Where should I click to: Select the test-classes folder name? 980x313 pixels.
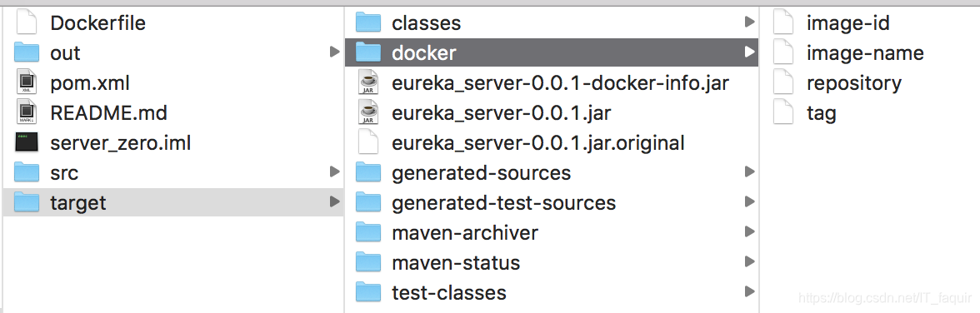click(x=448, y=293)
